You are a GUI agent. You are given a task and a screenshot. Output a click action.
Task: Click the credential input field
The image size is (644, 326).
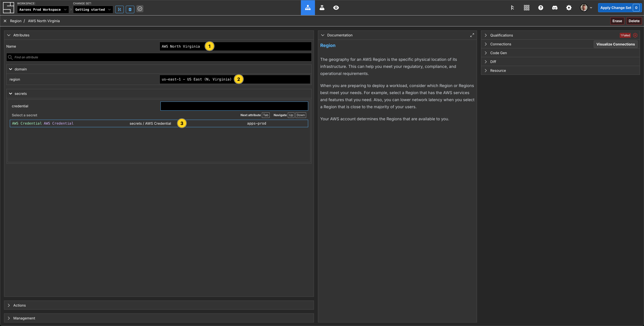coord(234,106)
